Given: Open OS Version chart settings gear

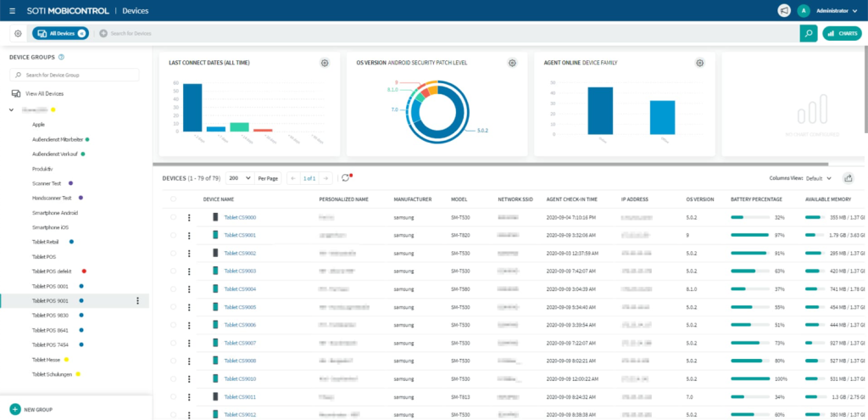Looking at the screenshot, I should [x=513, y=63].
